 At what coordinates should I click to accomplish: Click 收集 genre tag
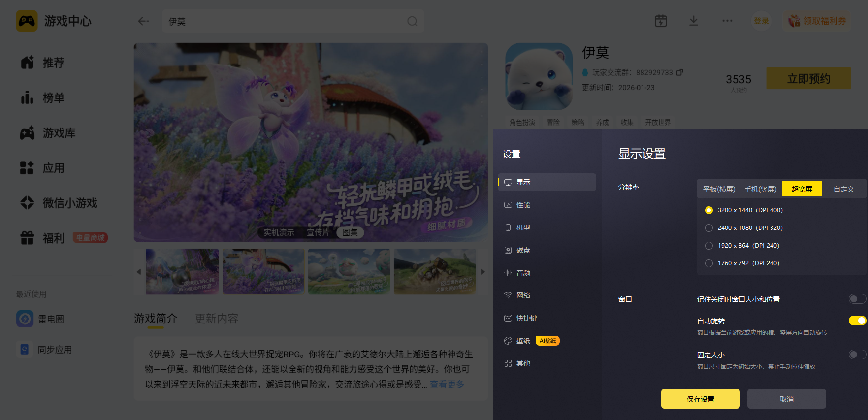click(627, 122)
